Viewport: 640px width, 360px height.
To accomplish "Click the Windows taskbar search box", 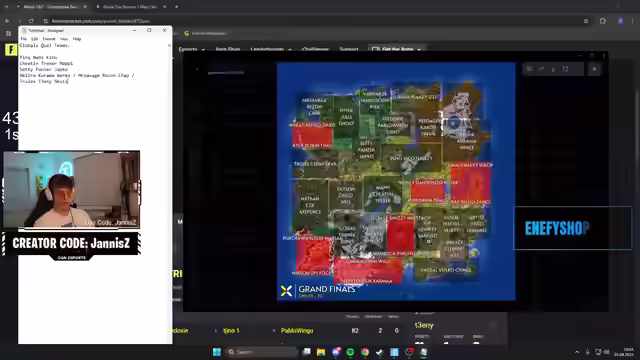I will [261, 352].
